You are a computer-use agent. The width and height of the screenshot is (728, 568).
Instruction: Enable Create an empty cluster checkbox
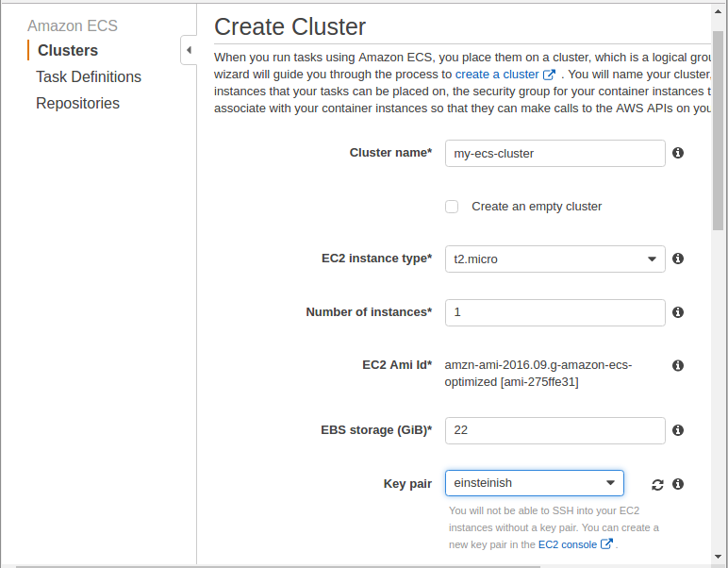tap(452, 207)
